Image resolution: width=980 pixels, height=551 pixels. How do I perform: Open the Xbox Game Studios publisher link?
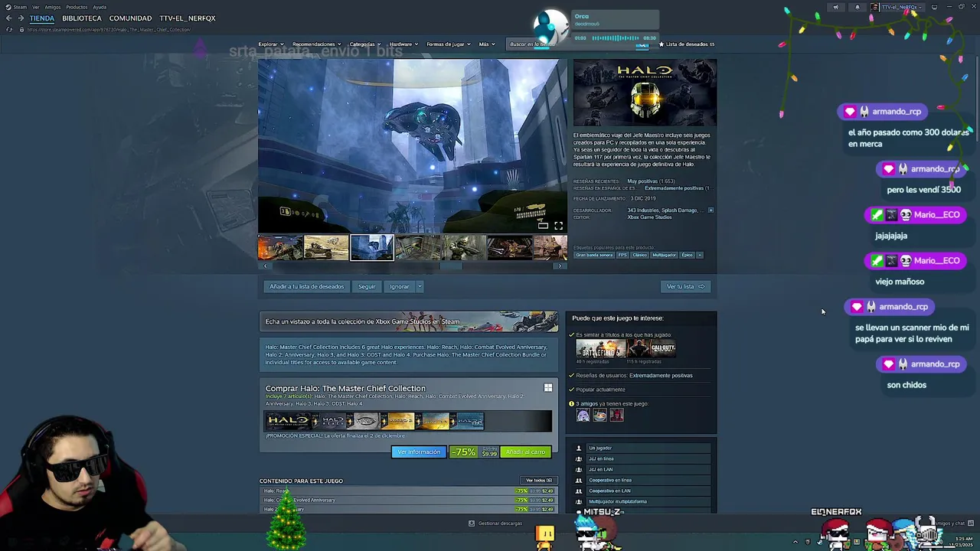(649, 217)
